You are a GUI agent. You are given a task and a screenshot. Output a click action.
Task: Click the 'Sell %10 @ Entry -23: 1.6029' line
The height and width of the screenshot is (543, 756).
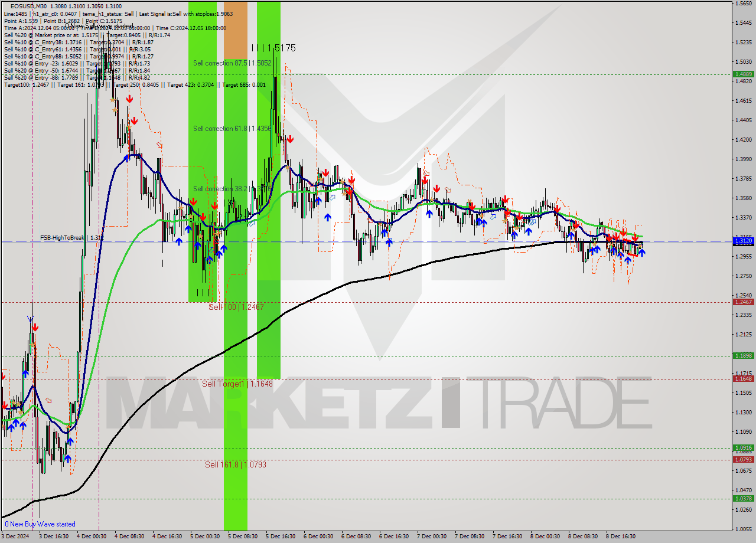coord(77,63)
